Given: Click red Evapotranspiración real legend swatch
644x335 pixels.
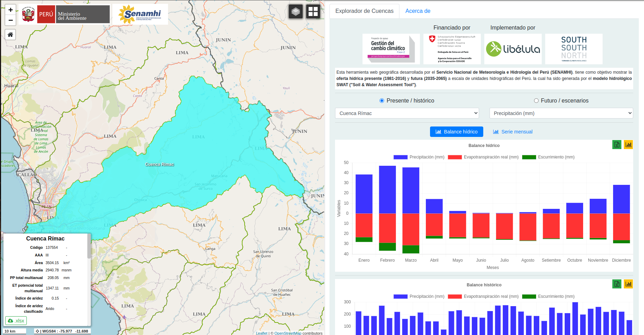Looking at the screenshot, I should tap(455, 157).
